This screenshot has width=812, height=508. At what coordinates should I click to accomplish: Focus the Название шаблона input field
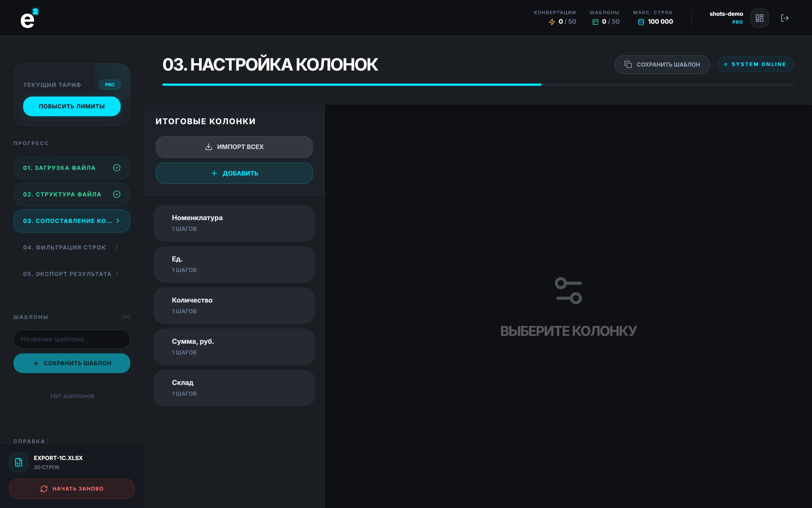72,339
